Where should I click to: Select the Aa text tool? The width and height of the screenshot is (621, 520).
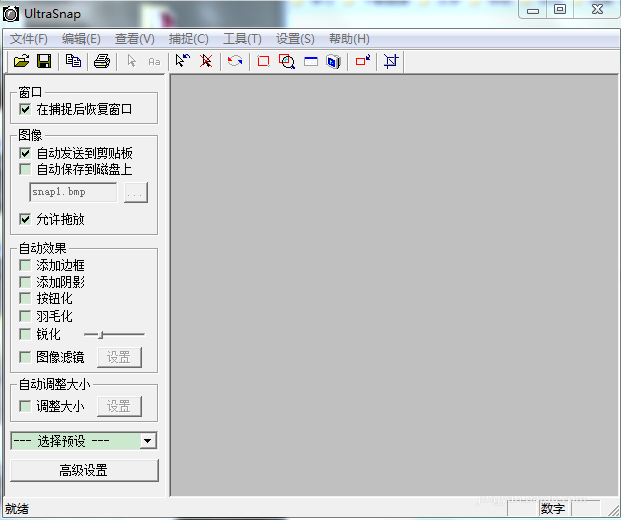[154, 61]
